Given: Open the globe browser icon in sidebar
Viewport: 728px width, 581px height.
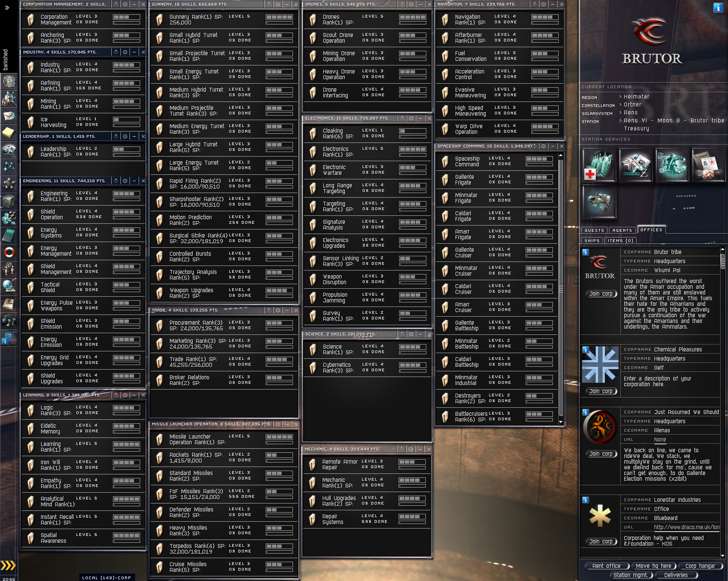Looking at the screenshot, I should tap(9, 286).
